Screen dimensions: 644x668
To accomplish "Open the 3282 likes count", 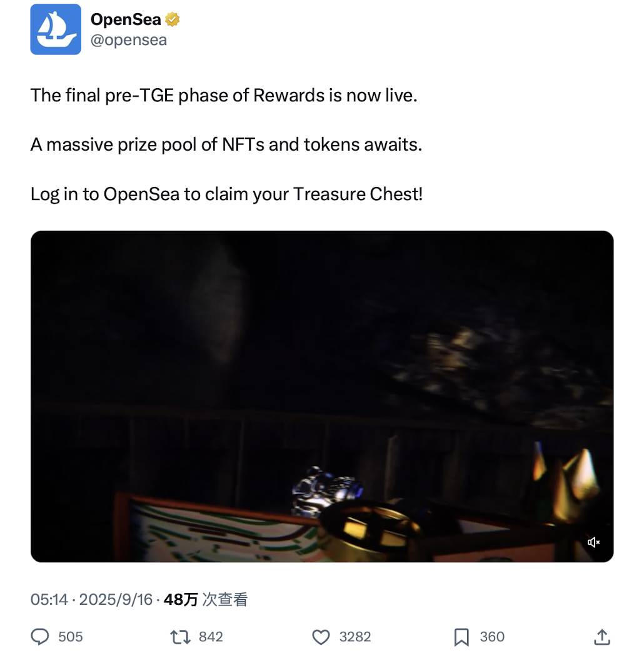I will 355,637.
